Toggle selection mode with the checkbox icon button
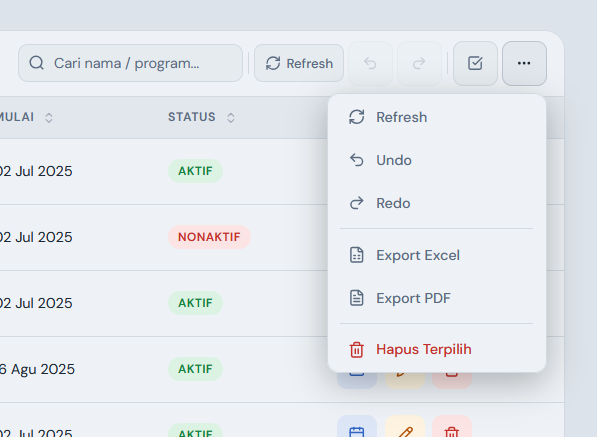Viewport: 597px width, 437px height. point(475,63)
